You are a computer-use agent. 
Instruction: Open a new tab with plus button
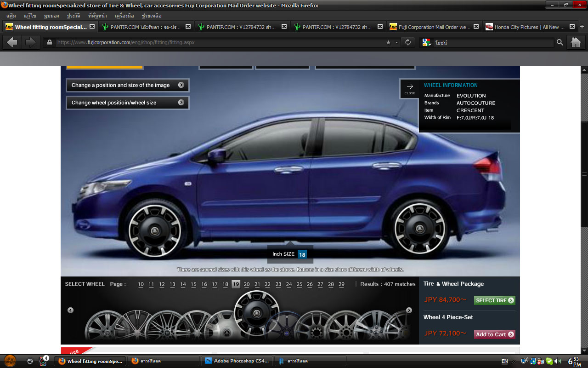point(582,27)
